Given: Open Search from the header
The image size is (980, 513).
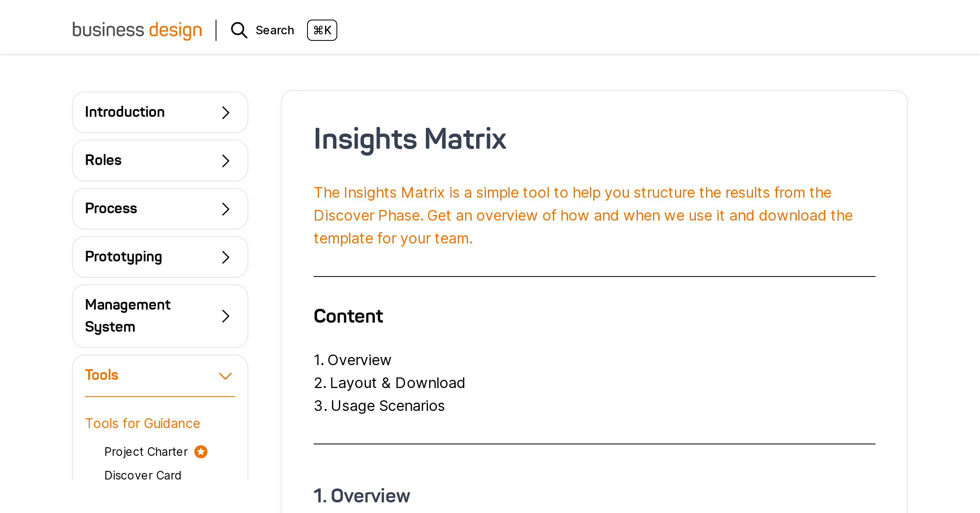Looking at the screenshot, I should (x=275, y=30).
